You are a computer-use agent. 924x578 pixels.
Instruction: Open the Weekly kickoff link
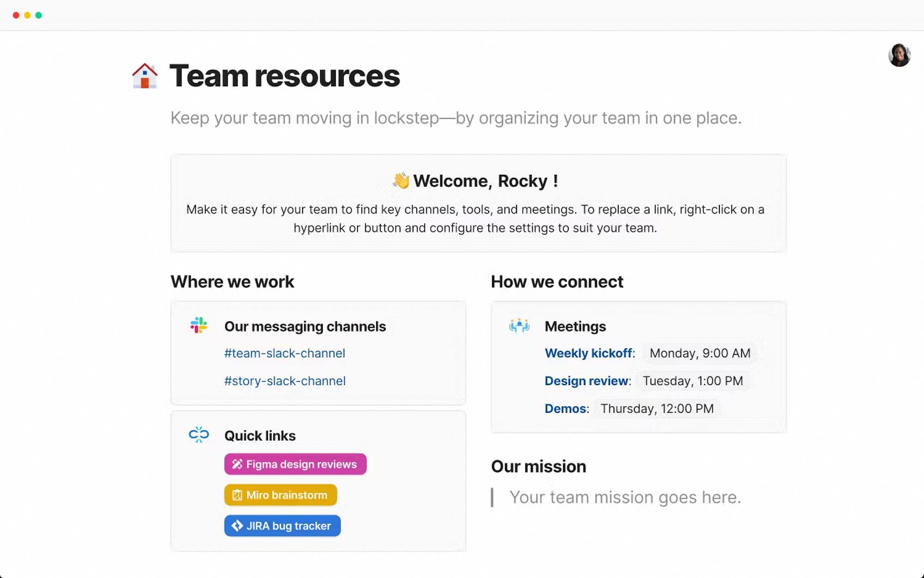point(588,353)
